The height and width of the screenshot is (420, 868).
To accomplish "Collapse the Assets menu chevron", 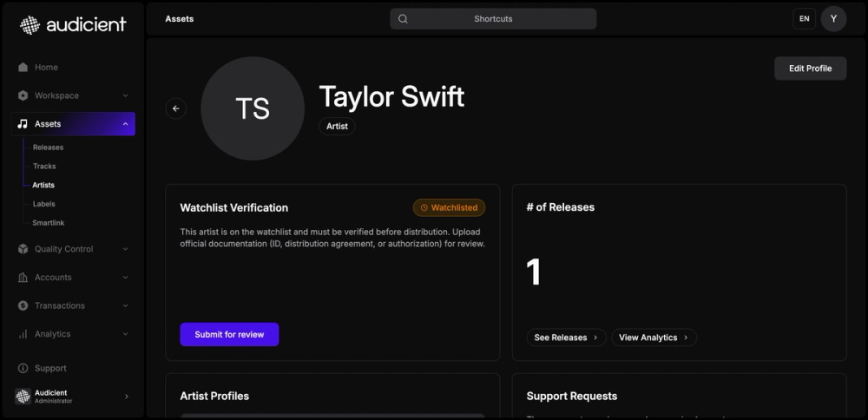I will (125, 124).
